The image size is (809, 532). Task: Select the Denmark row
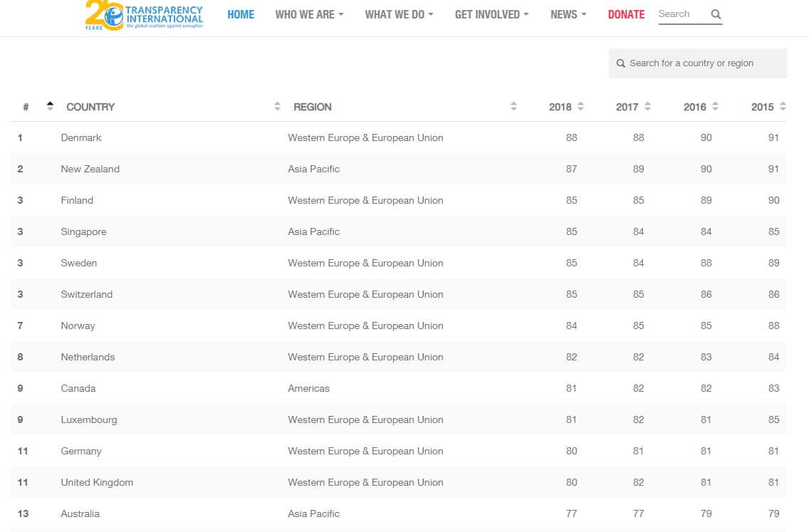click(398, 137)
